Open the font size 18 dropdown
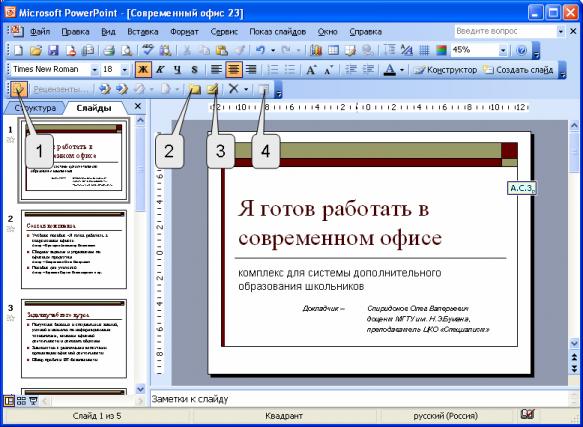Image resolution: width=583 pixels, height=427 pixels. 125,70
